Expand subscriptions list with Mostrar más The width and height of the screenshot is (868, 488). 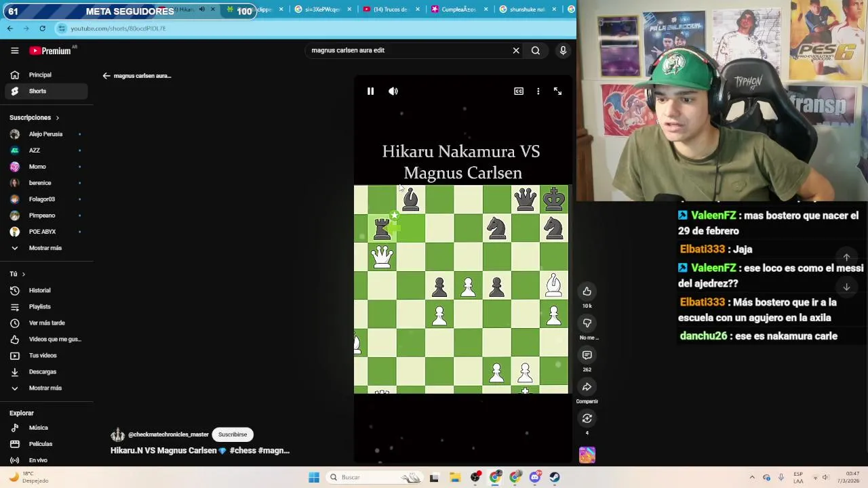coord(46,248)
